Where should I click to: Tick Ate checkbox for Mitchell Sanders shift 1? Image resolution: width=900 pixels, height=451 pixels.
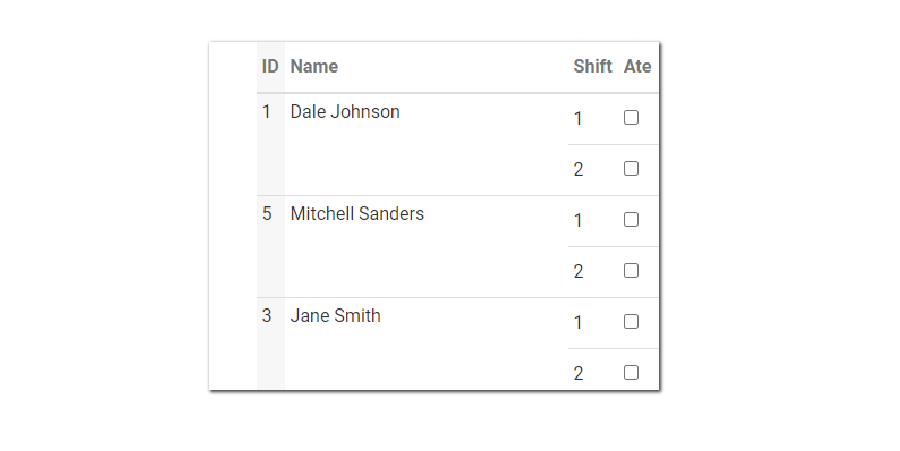(631, 220)
